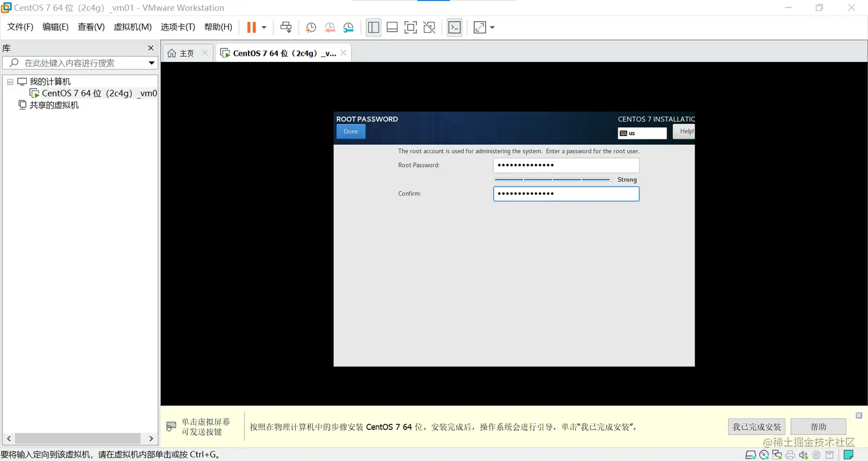This screenshot has width=868, height=461.
Task: Click the Root Password input field
Action: pyautogui.click(x=566, y=165)
